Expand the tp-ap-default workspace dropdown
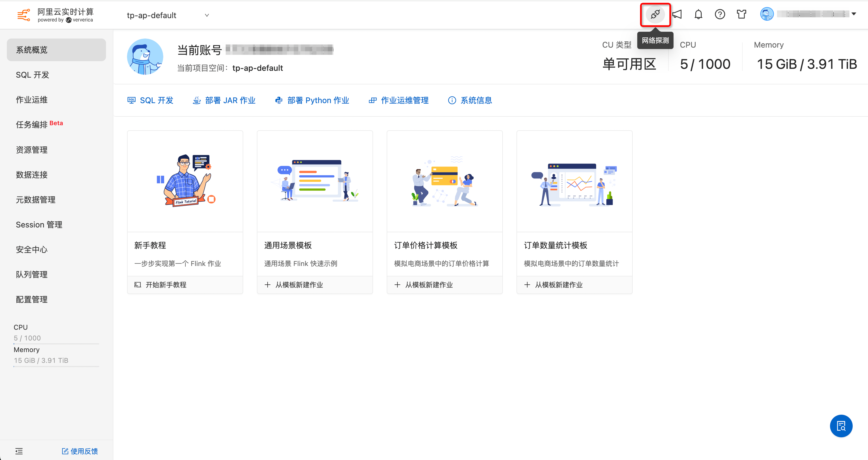The width and height of the screenshot is (868, 460). coord(207,15)
